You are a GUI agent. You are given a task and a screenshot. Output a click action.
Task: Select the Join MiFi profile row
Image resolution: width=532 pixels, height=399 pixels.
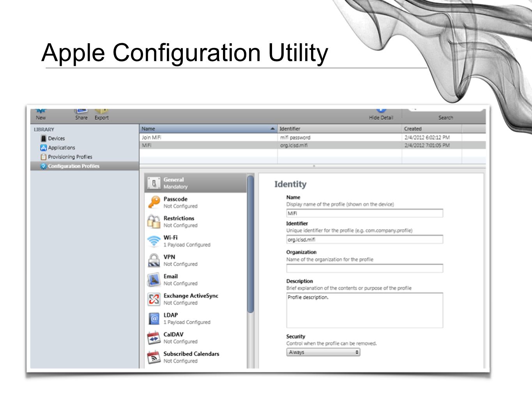313,138
